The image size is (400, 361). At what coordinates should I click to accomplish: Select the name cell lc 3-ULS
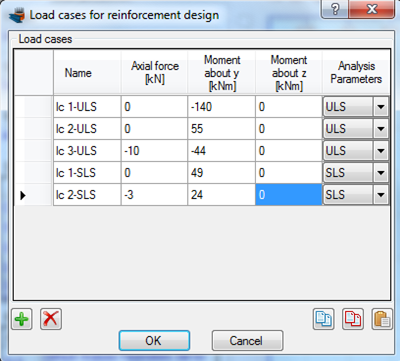click(87, 151)
